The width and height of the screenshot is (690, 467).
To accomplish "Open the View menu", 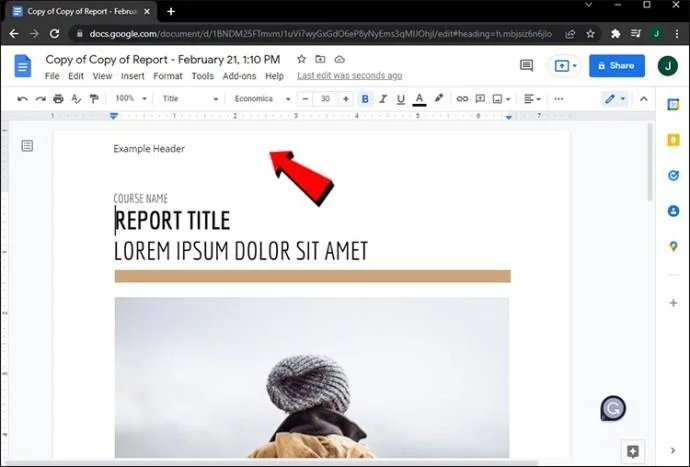I will click(x=102, y=76).
